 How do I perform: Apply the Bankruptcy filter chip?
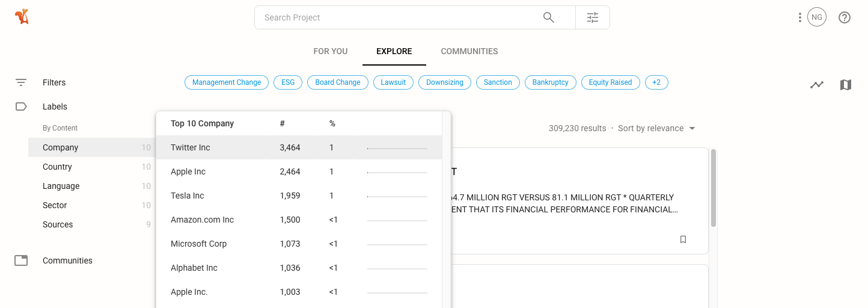551,82
